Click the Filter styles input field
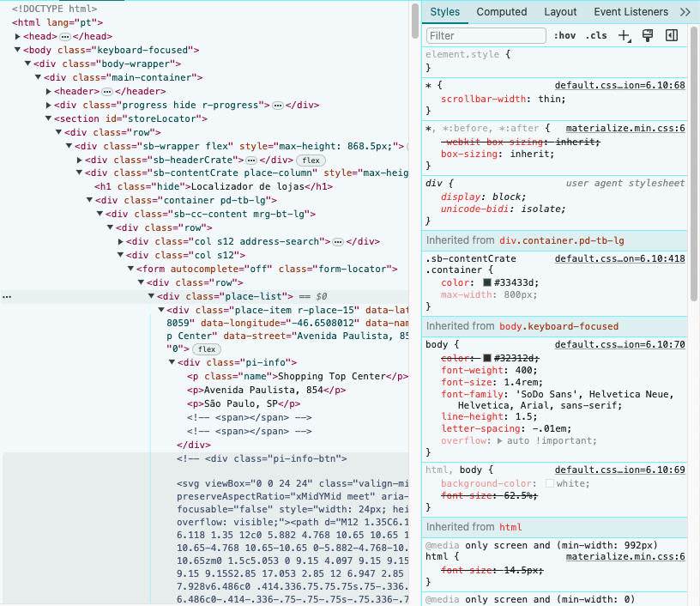The image size is (700, 606). tap(486, 36)
